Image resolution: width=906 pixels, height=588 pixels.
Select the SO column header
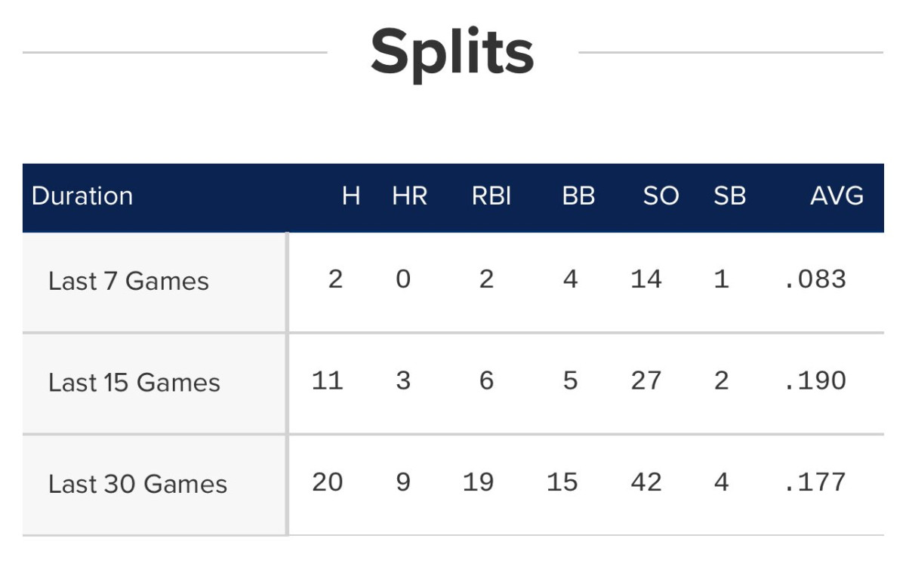pos(661,196)
